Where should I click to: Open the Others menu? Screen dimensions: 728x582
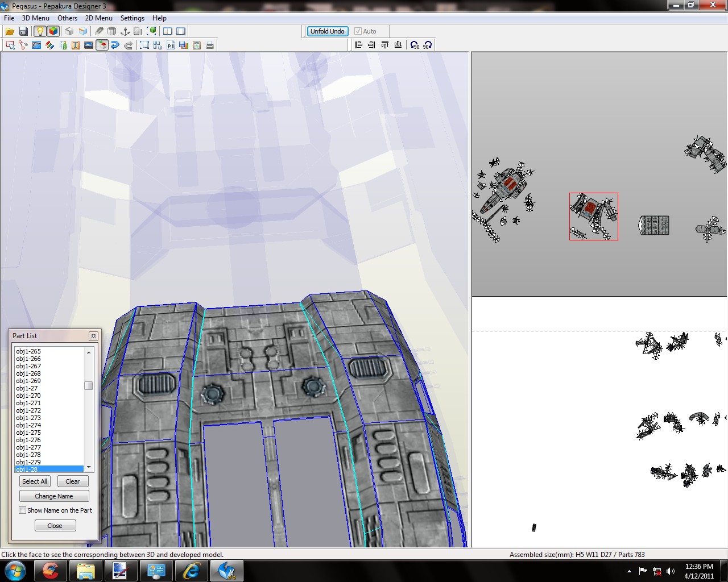pyautogui.click(x=67, y=18)
